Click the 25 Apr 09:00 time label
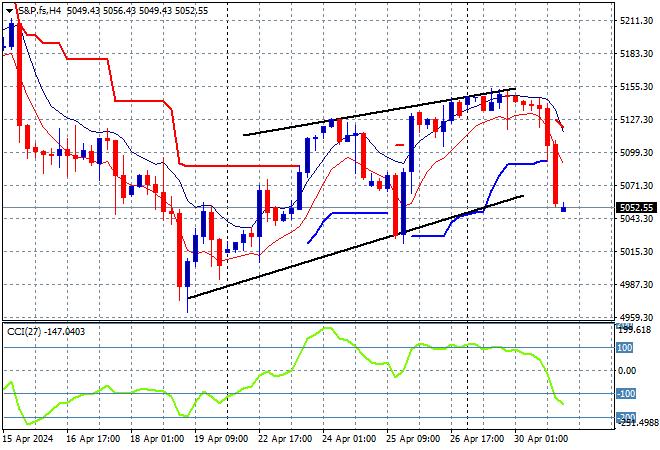660x450 pixels. click(413, 439)
